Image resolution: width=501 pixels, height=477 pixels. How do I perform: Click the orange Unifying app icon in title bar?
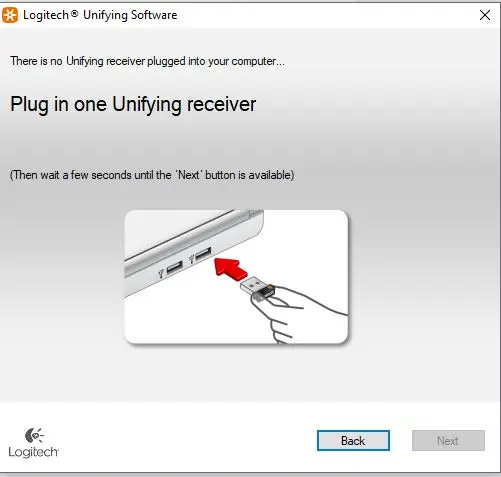[10, 15]
